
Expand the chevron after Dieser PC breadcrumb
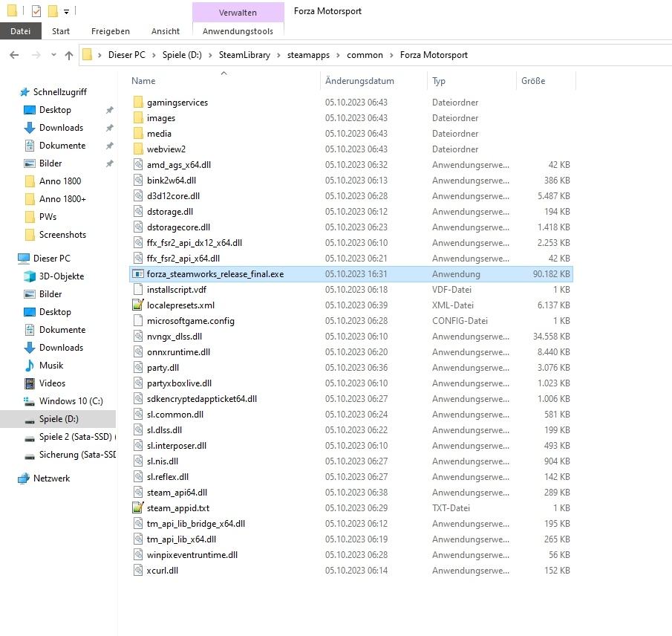(154, 55)
